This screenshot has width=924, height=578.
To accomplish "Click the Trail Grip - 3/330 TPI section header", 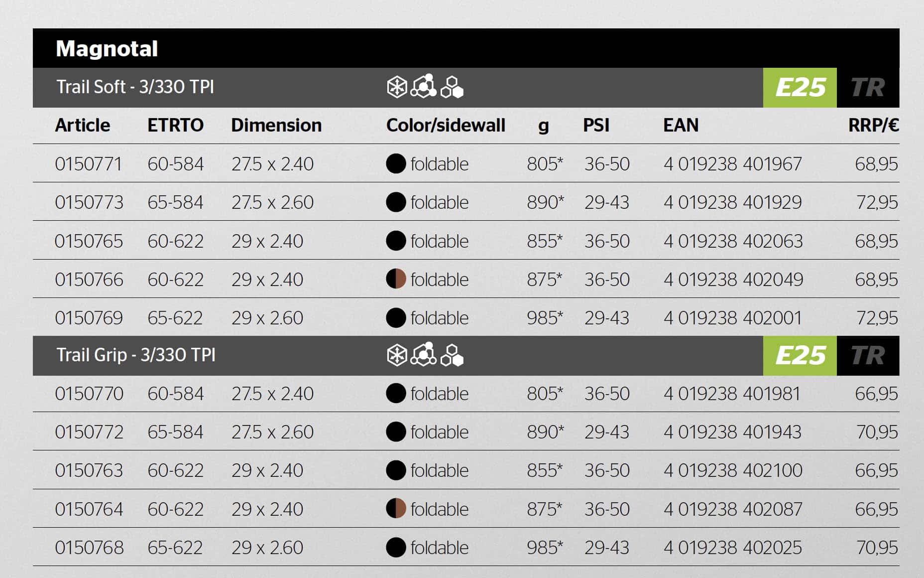I will [136, 355].
